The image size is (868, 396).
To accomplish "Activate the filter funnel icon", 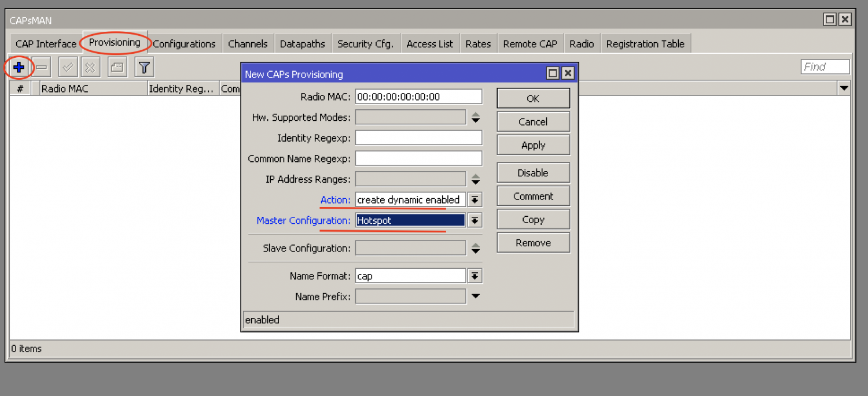I will pyautogui.click(x=144, y=66).
